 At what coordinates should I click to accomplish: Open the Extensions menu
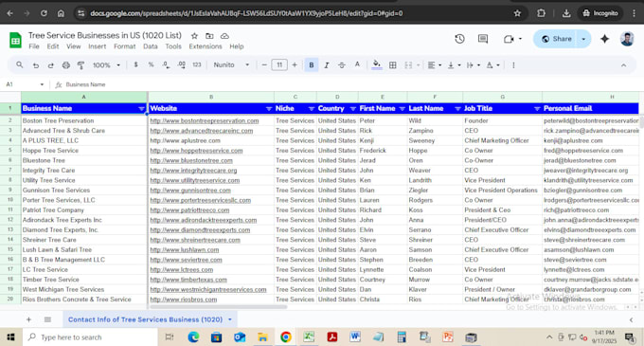point(206,46)
